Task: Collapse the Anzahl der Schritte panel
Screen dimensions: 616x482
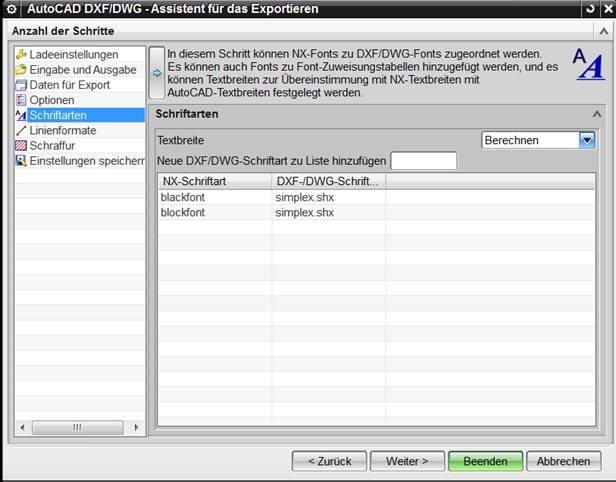Action: pos(603,31)
